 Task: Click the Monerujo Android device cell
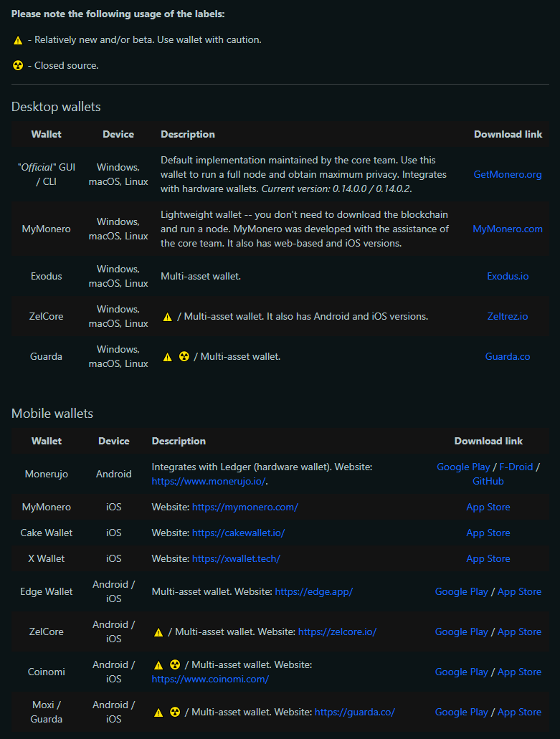pos(113,474)
